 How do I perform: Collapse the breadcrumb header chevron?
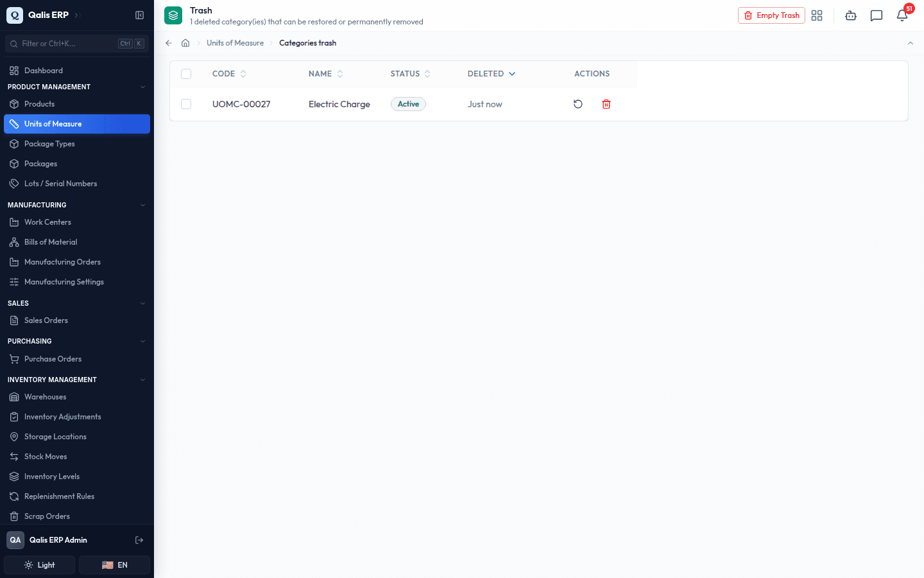pos(910,43)
